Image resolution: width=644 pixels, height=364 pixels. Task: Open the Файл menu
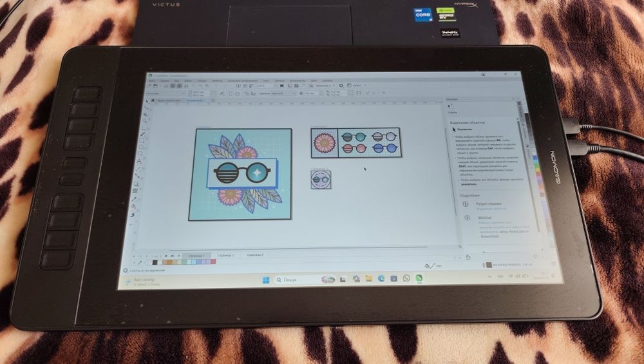pos(152,81)
